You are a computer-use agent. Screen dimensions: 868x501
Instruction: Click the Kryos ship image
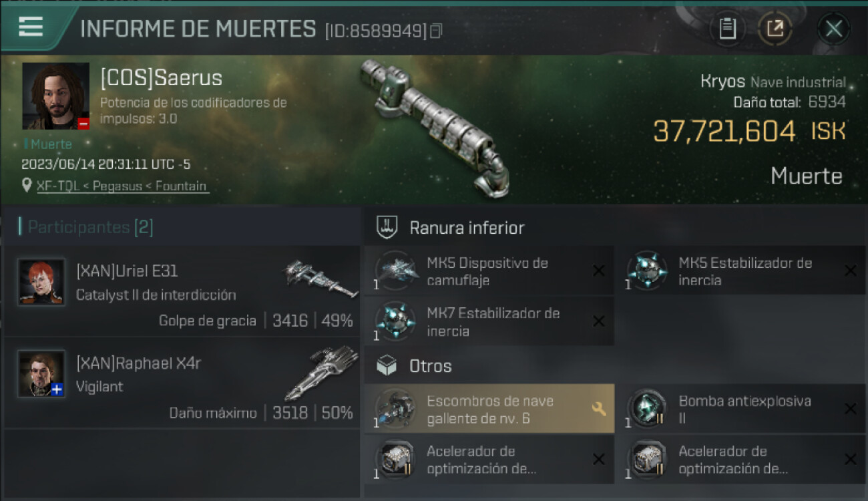coord(434,127)
